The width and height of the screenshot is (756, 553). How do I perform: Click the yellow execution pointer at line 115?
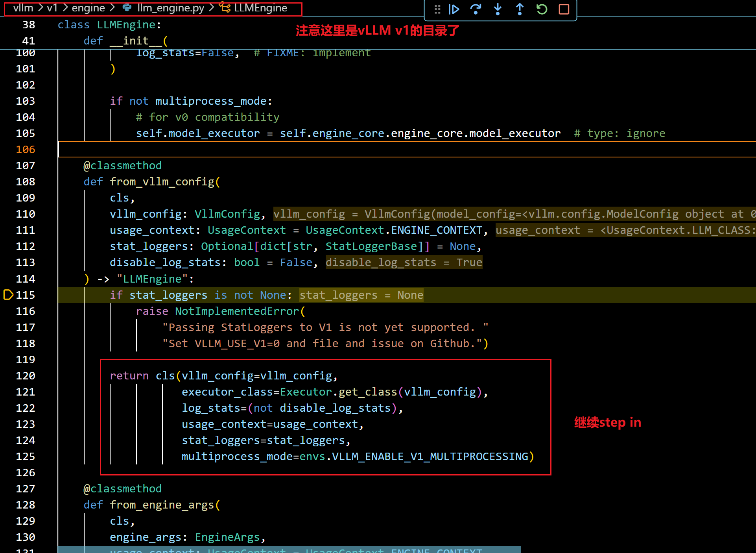pos(8,295)
